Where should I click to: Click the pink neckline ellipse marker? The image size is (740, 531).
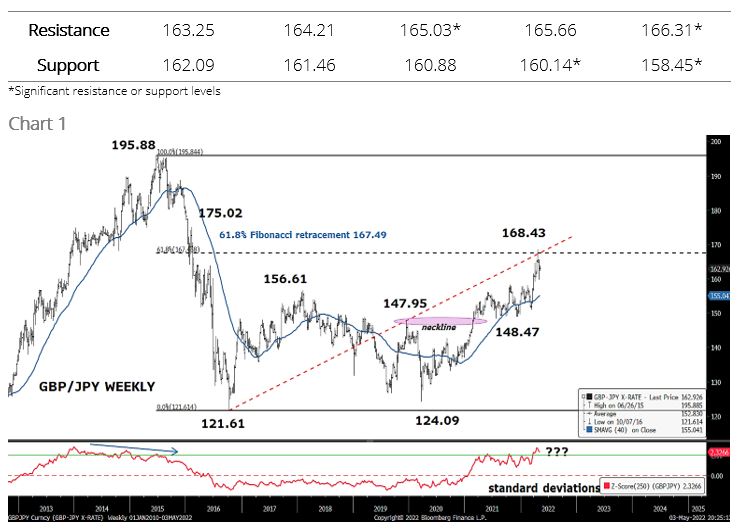438,321
